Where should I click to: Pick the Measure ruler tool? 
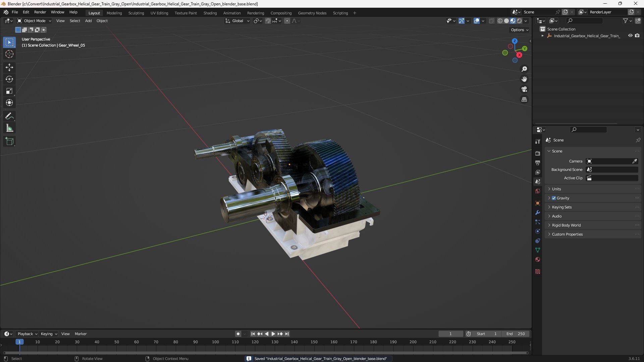click(9, 128)
